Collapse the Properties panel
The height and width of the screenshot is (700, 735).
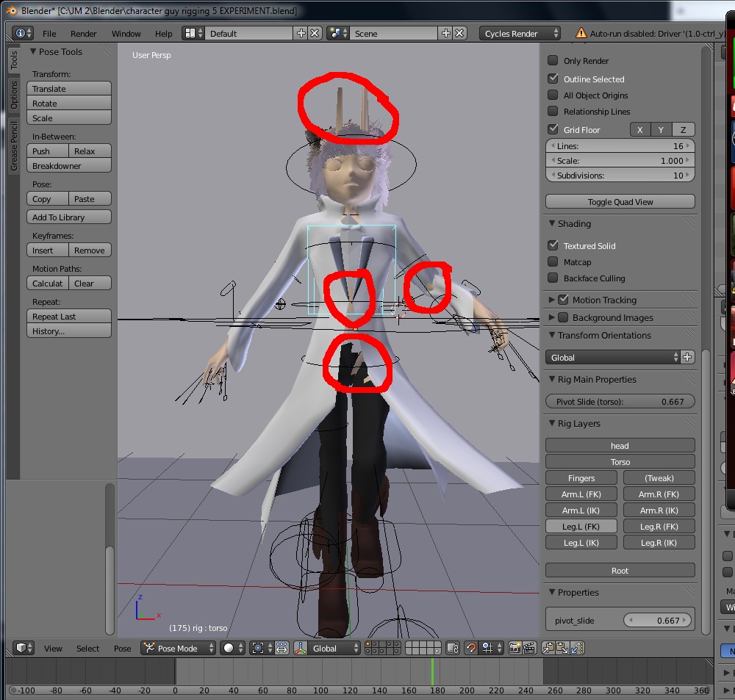tap(552, 592)
